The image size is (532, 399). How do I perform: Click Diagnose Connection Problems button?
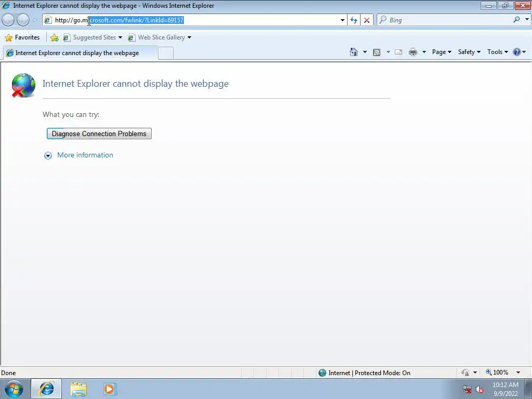pyautogui.click(x=99, y=134)
